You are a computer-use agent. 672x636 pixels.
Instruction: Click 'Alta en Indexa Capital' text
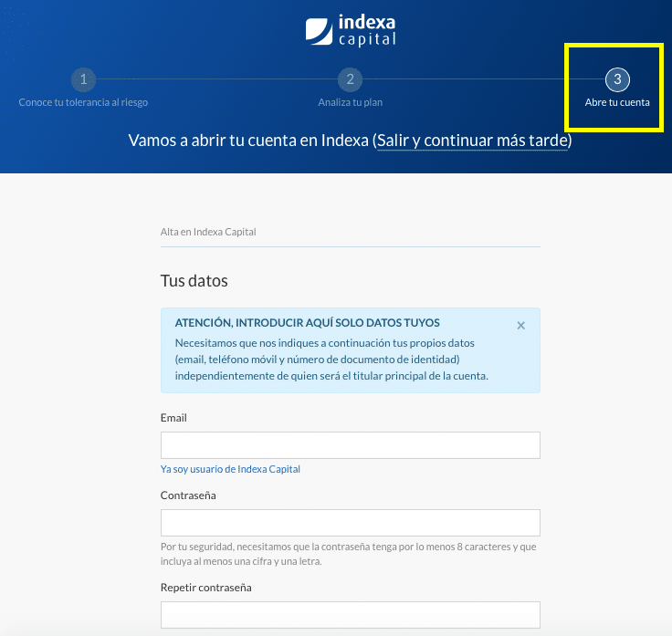tap(208, 232)
